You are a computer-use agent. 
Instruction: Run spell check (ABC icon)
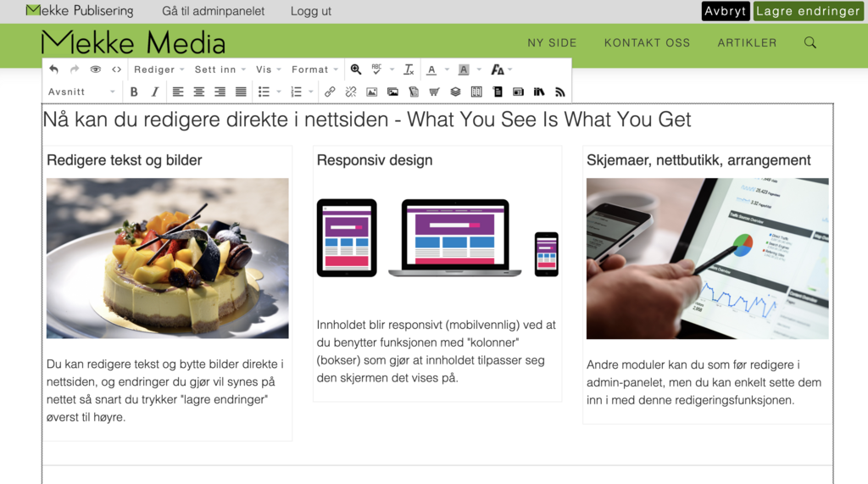coord(376,70)
